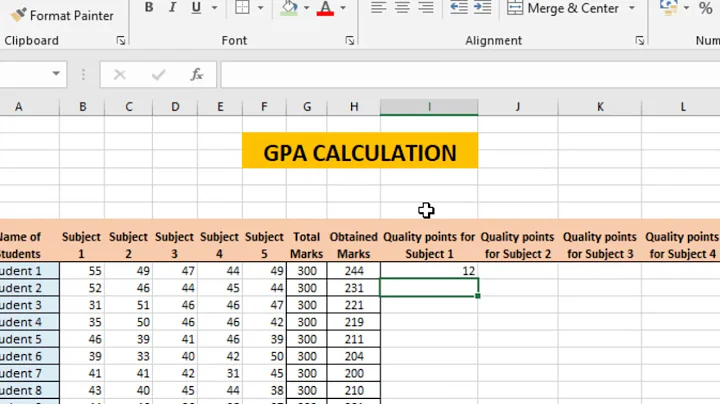Increase indent

tap(482, 7)
